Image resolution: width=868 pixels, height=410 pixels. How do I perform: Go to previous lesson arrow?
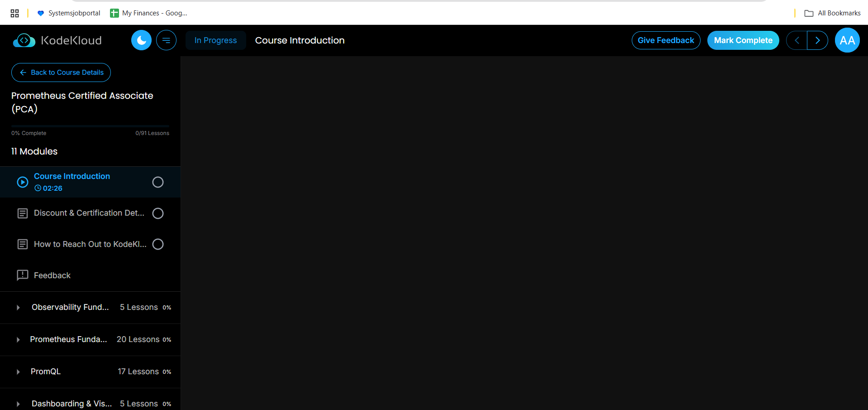click(x=797, y=40)
